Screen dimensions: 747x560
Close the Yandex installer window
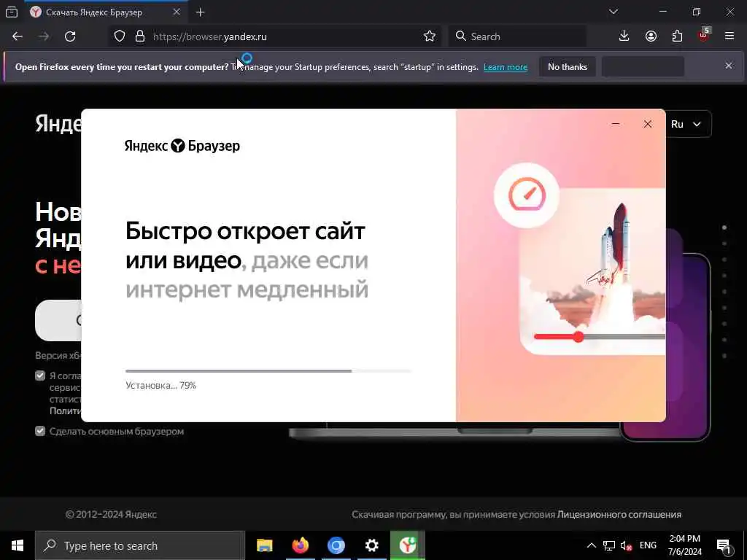click(x=648, y=124)
